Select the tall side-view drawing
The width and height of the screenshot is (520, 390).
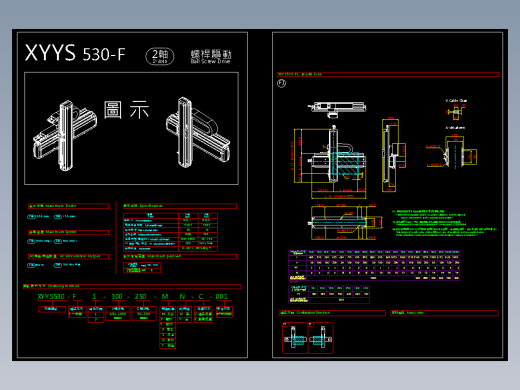pyautogui.click(x=393, y=155)
